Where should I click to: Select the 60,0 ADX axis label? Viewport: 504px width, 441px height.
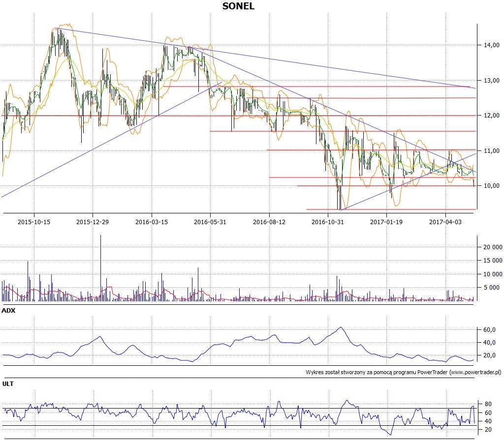pos(489,330)
